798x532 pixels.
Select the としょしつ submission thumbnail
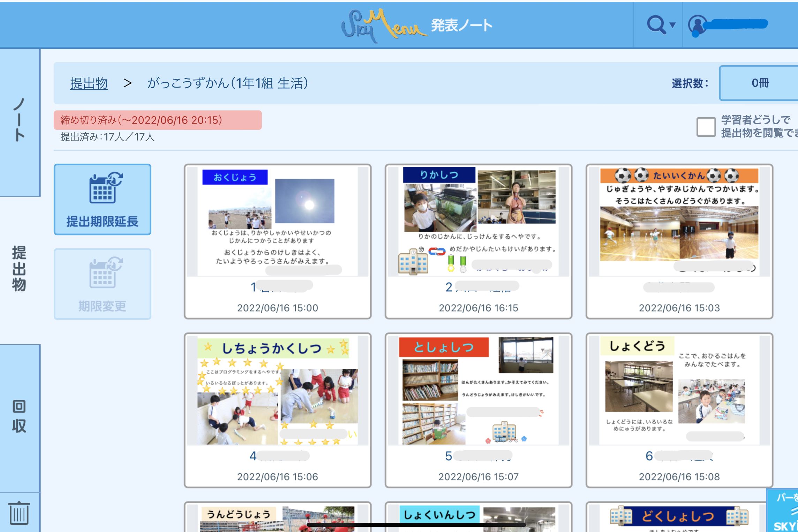tap(478, 391)
